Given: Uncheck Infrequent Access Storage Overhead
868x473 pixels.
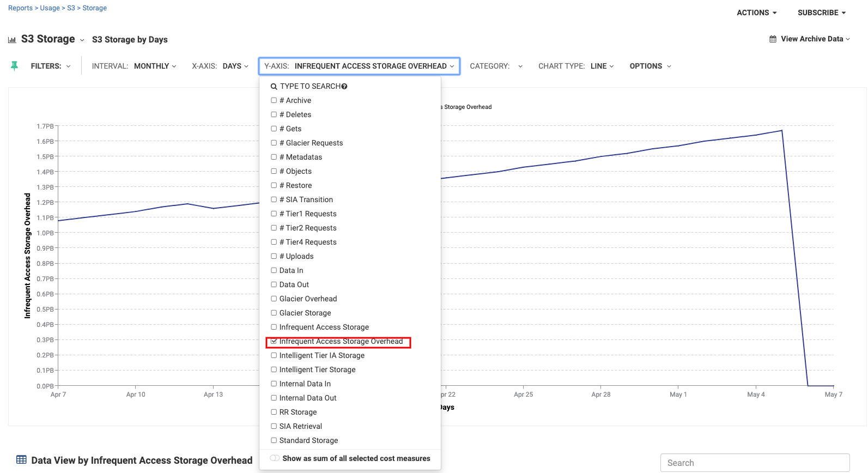Looking at the screenshot, I should pyautogui.click(x=274, y=341).
